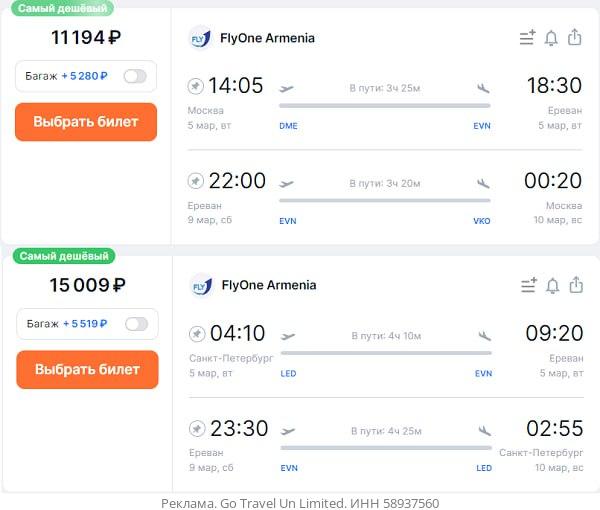The height and width of the screenshot is (510, 600).
Task: Add Moscow ticket to favorites list
Action: [x=528, y=38]
